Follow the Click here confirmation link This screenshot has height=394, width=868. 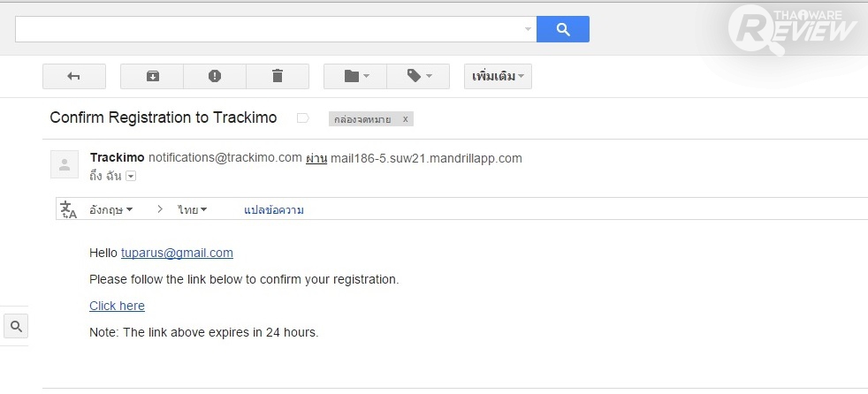[x=117, y=306]
